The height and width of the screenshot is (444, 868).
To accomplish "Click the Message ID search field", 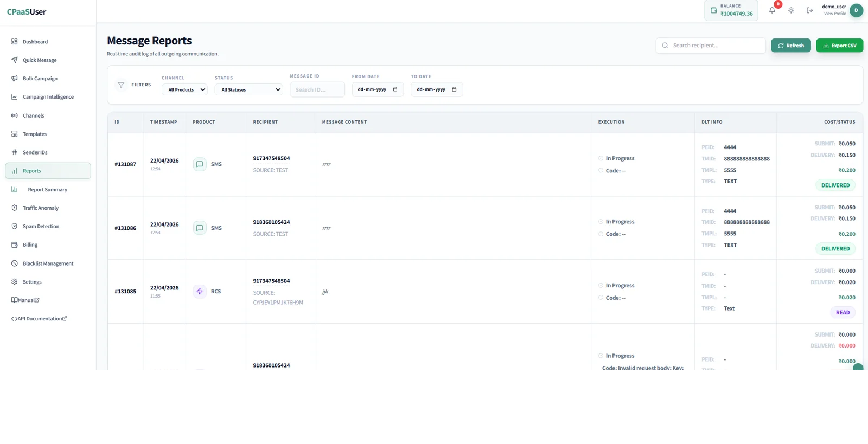I will 317,90.
